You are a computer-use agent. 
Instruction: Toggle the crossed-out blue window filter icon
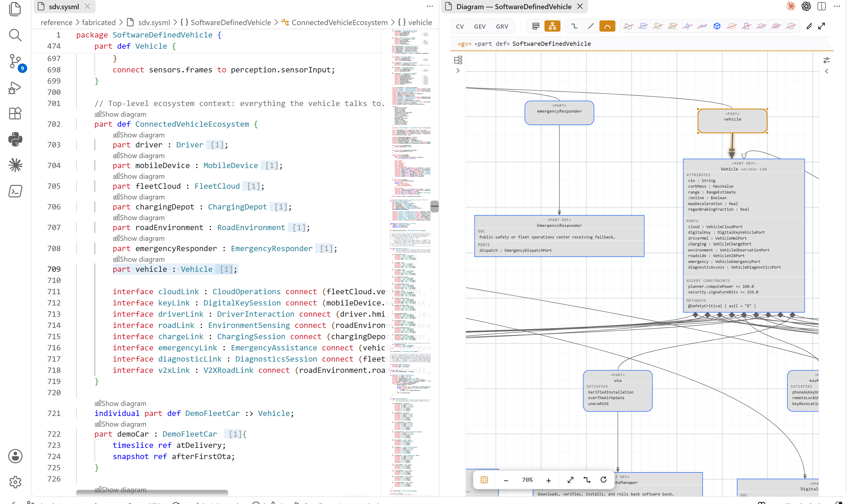(643, 26)
